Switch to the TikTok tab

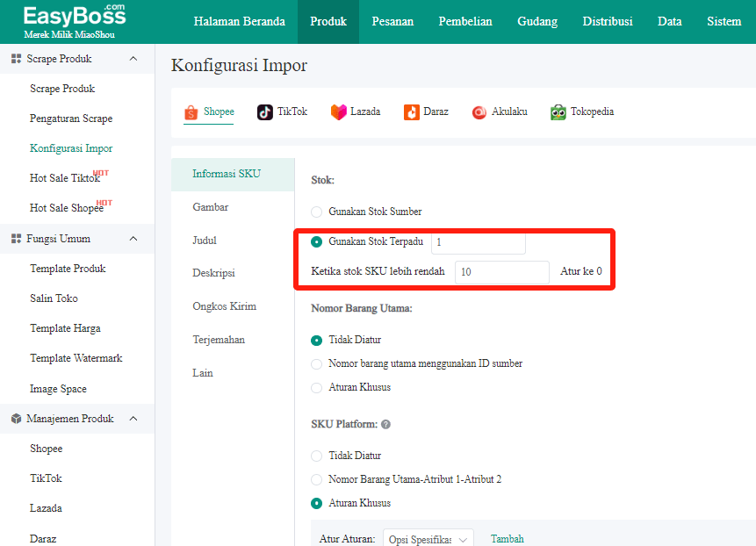(x=282, y=112)
